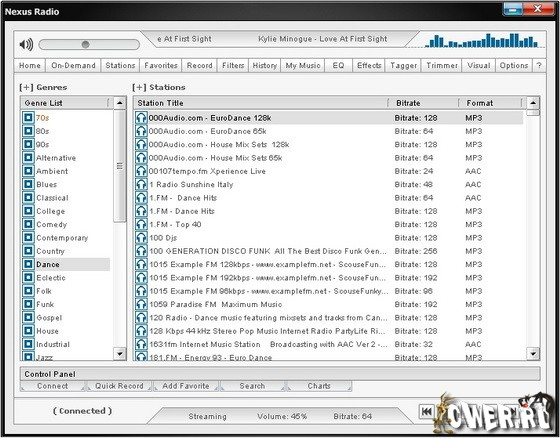Click the previous track button at bottom
This screenshot has width=560, height=438.
click(426, 412)
